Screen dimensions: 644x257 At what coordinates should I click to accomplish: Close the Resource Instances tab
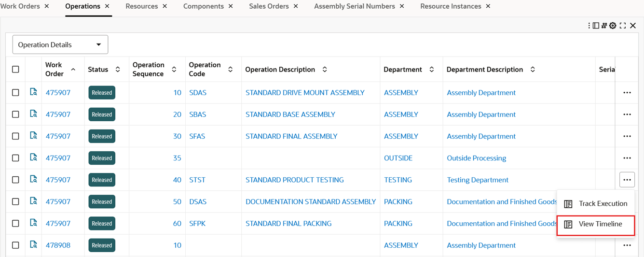click(488, 6)
